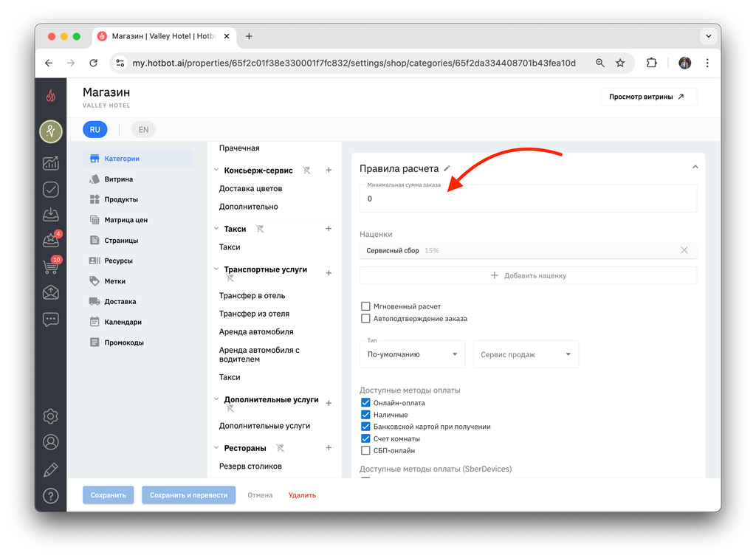Open the help question mark icon
The width and height of the screenshot is (756, 558).
pos(51,496)
